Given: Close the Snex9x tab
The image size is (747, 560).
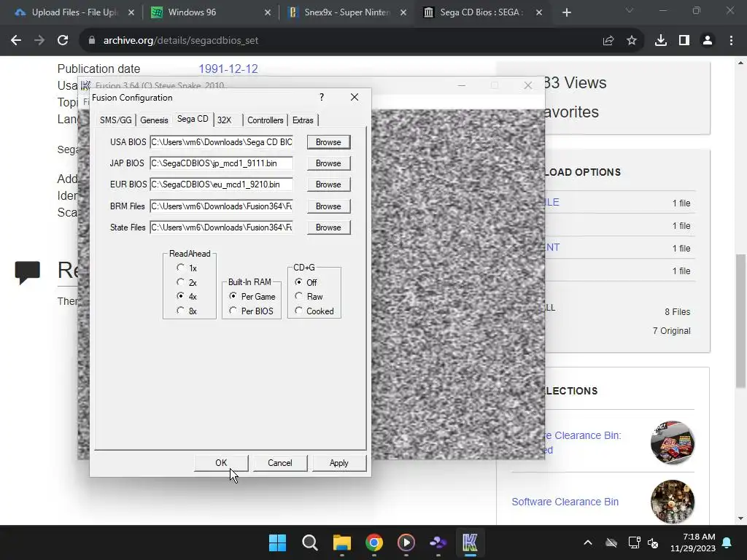Looking at the screenshot, I should tap(403, 12).
